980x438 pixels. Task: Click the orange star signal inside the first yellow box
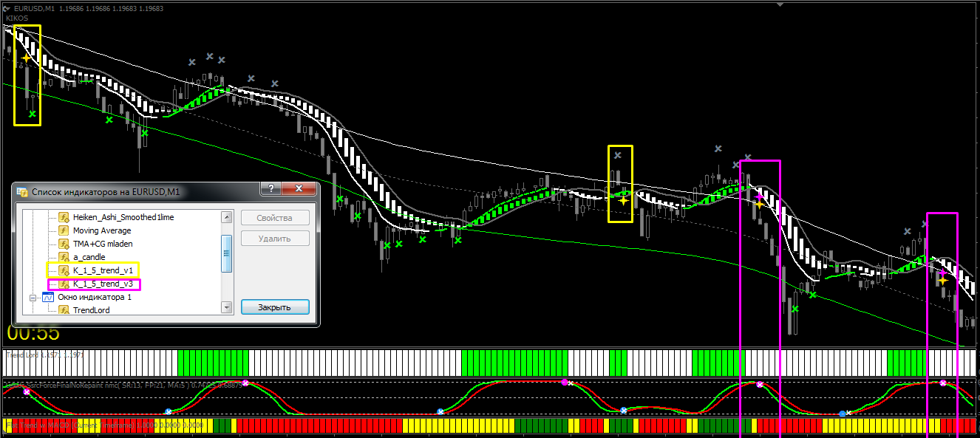coord(26,58)
